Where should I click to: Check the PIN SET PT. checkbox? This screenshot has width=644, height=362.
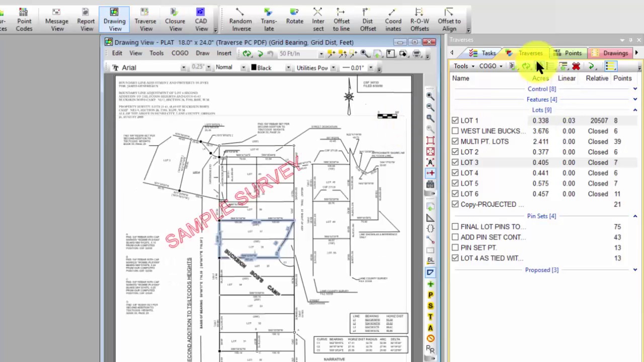[x=455, y=248]
